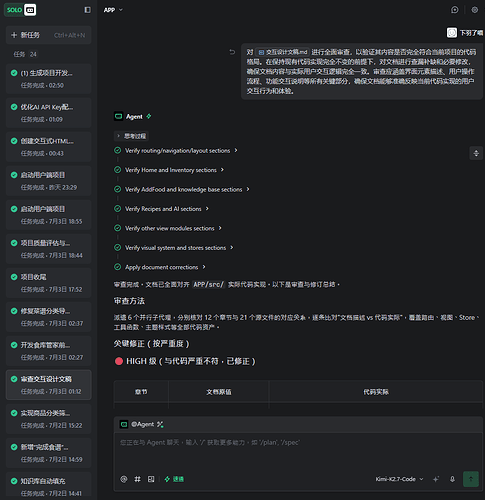Click the microphone voice input icon
Screen dimensions: 485x500
click(452, 479)
